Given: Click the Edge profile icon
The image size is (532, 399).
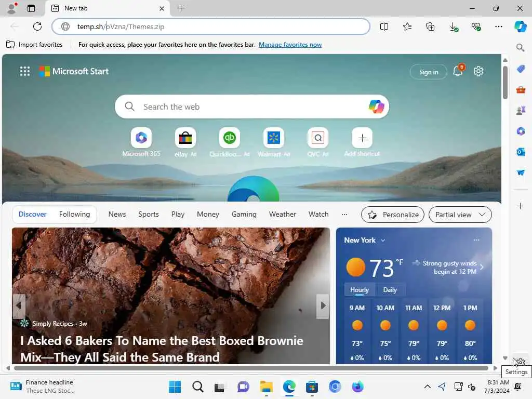Looking at the screenshot, I should [x=12, y=8].
